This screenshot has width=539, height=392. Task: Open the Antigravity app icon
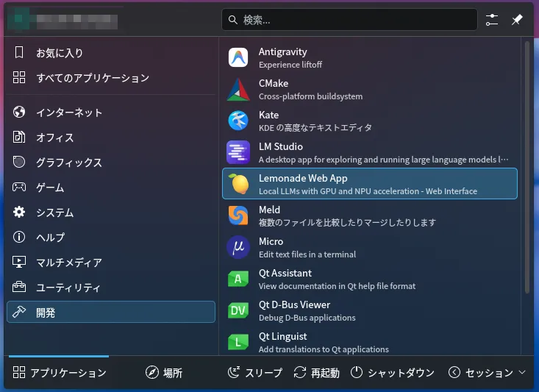pyautogui.click(x=238, y=58)
